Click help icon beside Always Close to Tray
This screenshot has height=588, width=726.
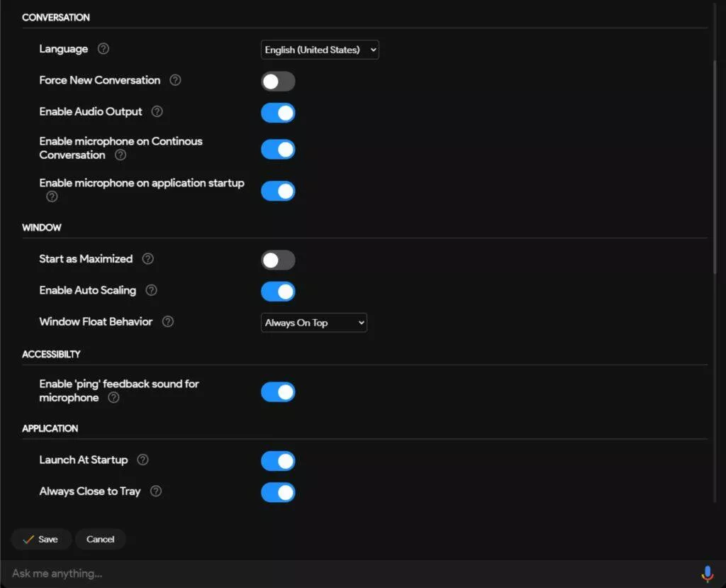tap(156, 491)
